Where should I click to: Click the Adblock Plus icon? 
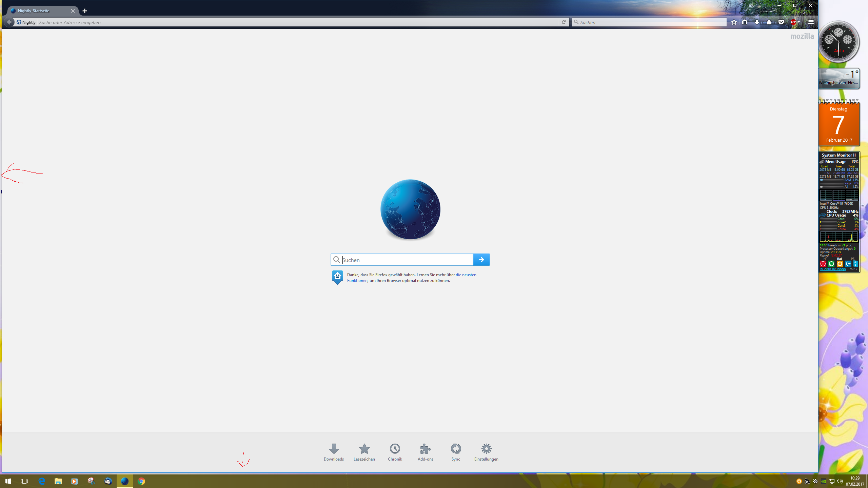click(793, 22)
